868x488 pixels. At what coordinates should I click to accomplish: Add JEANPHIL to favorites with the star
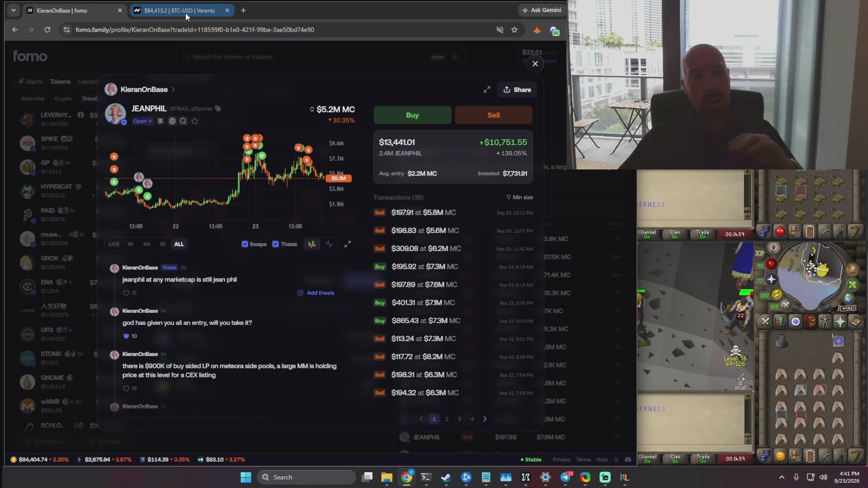195,121
